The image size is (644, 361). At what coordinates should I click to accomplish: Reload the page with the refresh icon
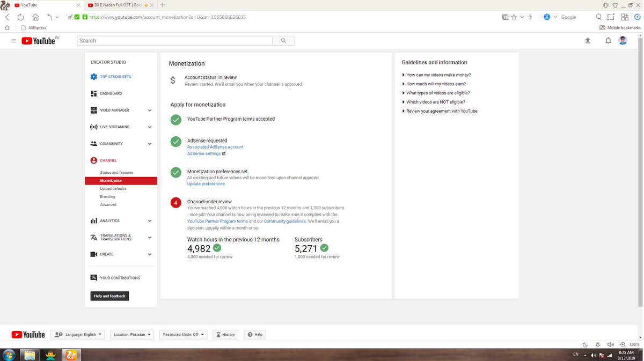[x=21, y=17]
